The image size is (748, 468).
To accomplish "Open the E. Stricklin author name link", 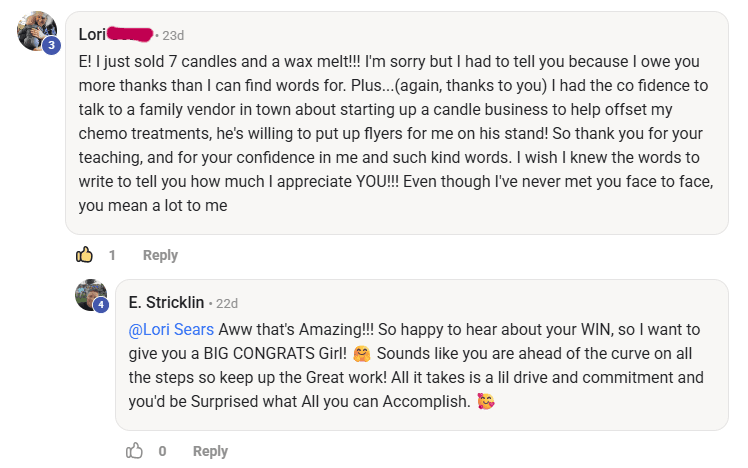I will click(x=166, y=302).
